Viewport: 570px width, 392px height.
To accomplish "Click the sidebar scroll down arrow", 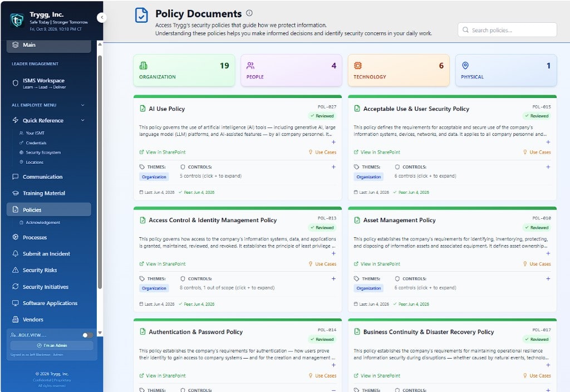I will (100, 333).
